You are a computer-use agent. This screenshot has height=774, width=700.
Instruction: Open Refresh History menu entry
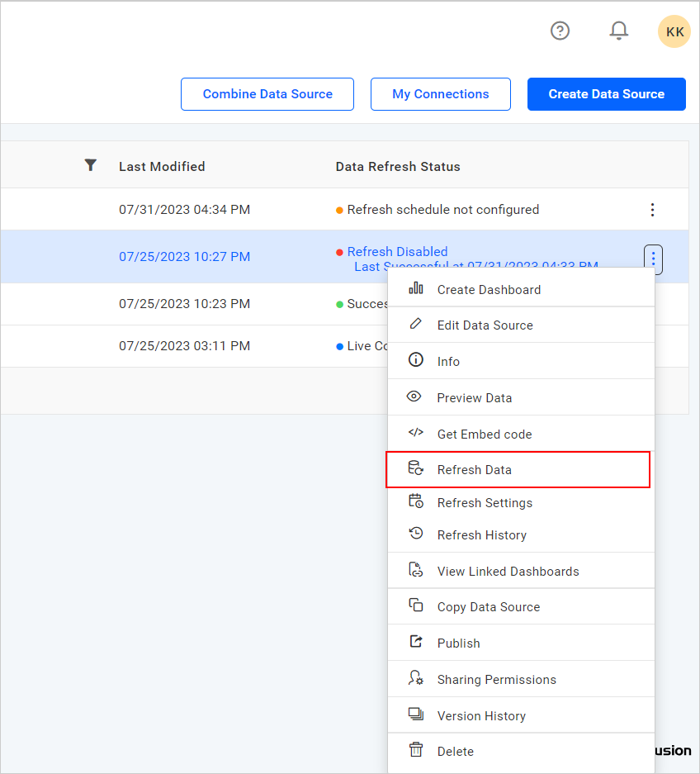click(522, 535)
